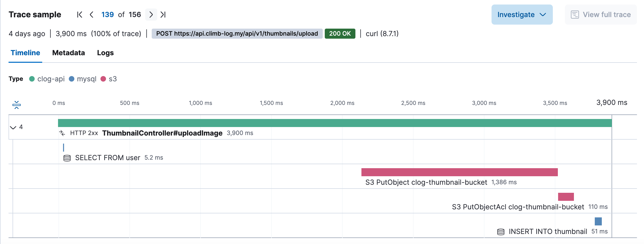Click the database icon beside INSERT INTO thumbnail
The height and width of the screenshot is (244, 644).
501,232
